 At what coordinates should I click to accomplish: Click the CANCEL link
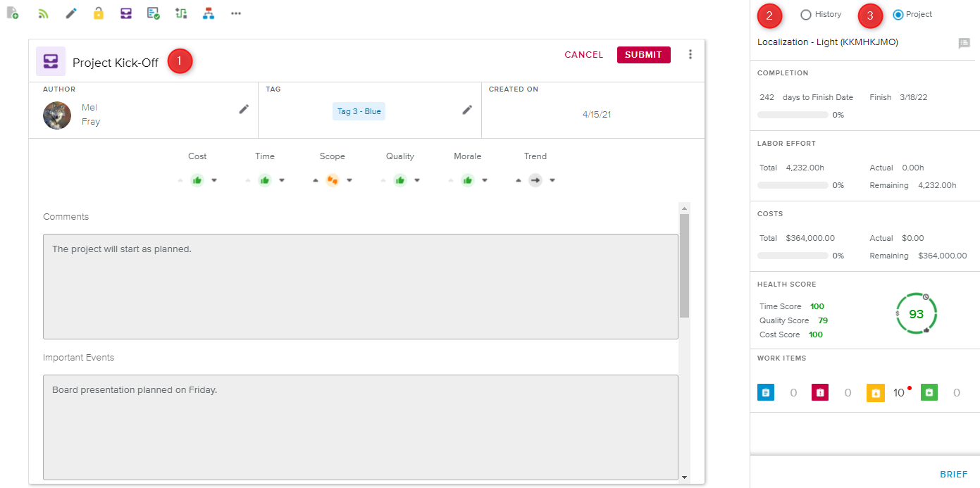(x=583, y=55)
